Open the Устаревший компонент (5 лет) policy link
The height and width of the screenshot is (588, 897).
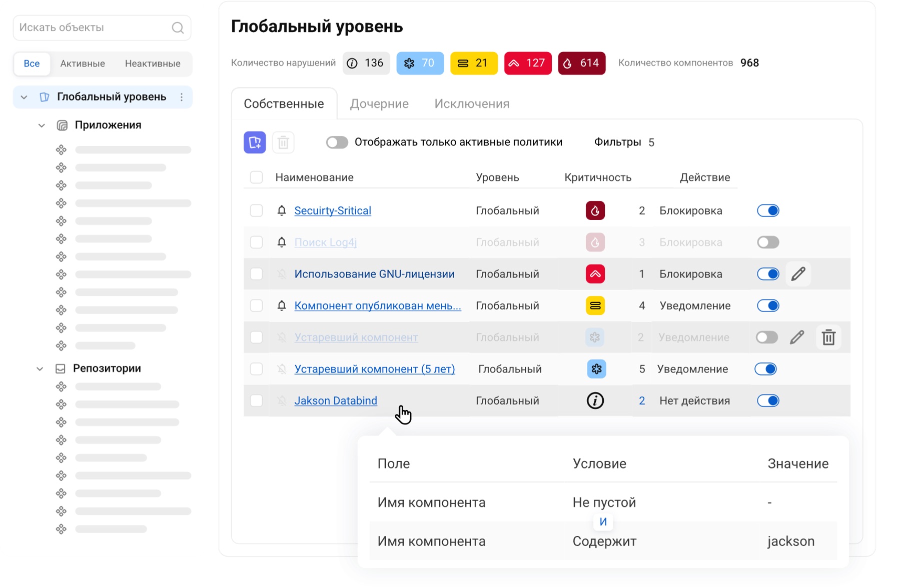(374, 369)
